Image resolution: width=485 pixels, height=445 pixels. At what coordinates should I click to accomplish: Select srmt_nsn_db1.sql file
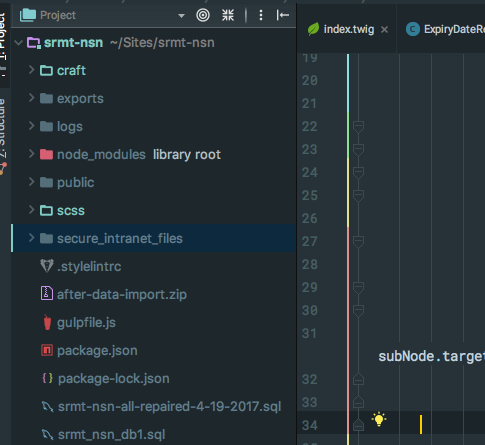112,435
